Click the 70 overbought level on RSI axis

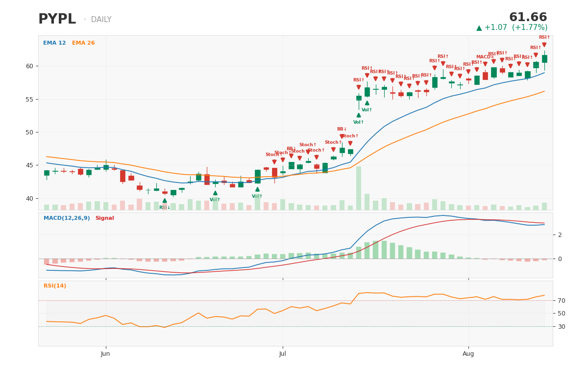pyautogui.click(x=561, y=300)
